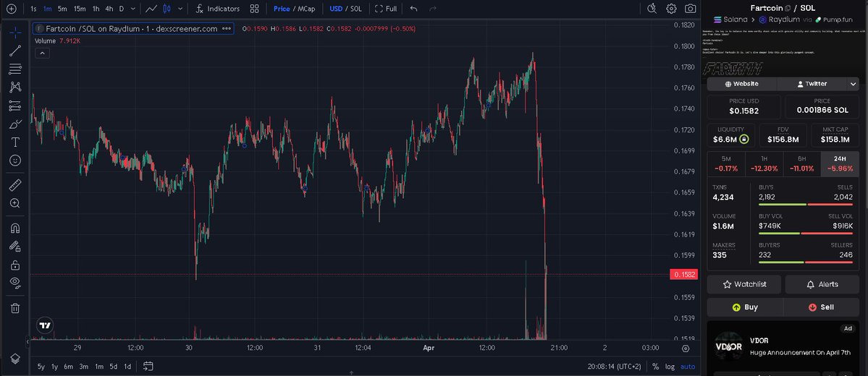
Task: Open the Website link
Action: point(742,84)
